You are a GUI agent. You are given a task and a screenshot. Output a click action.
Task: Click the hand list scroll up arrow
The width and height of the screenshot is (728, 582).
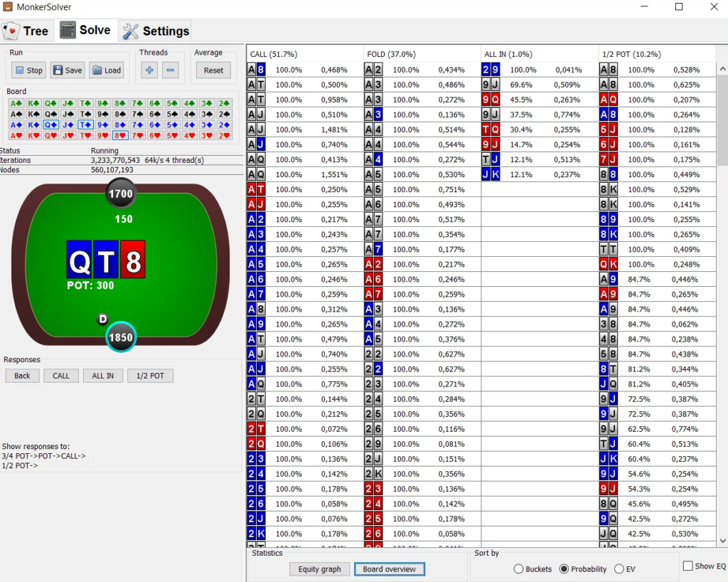point(722,69)
